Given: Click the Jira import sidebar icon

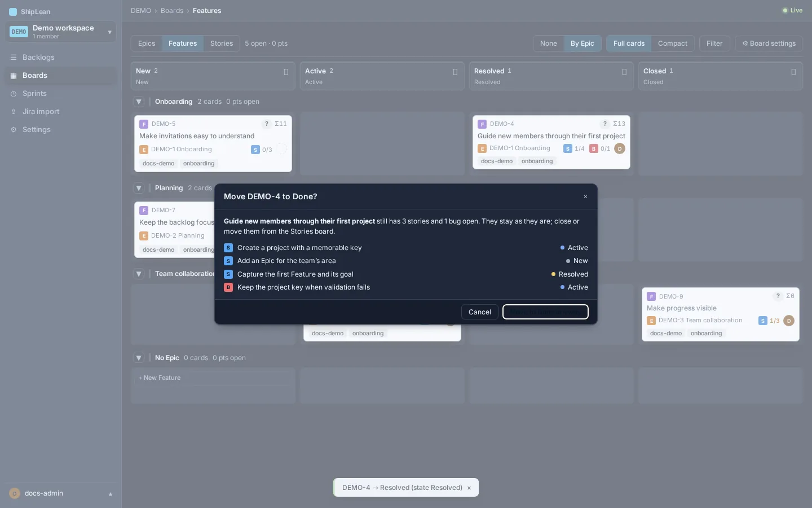Looking at the screenshot, I should (14, 112).
